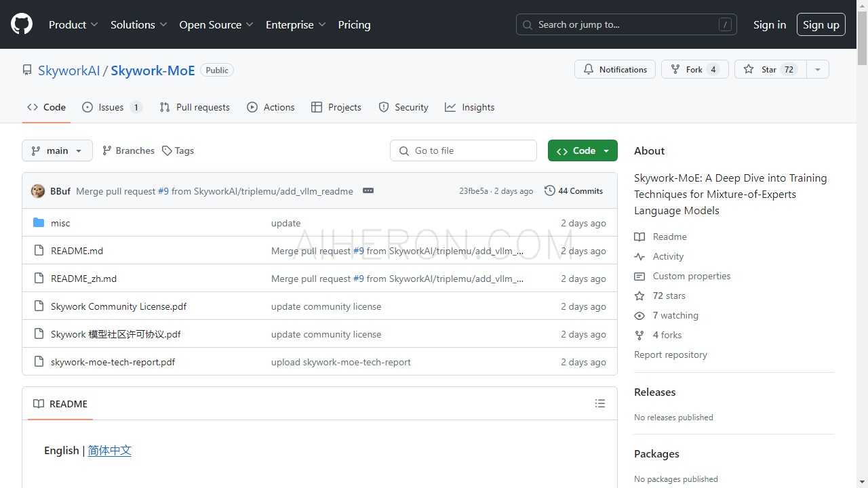Open the misc folder
The height and width of the screenshot is (488, 868).
coord(60,223)
